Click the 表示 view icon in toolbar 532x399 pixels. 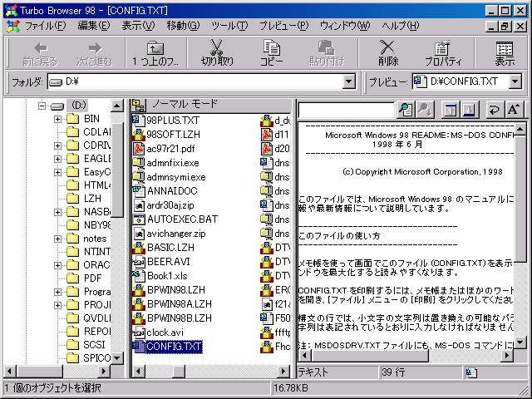pos(505,53)
